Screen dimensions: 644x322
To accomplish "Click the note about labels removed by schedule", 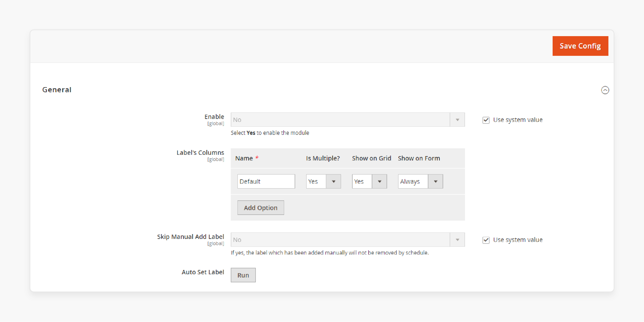I will coord(330,253).
